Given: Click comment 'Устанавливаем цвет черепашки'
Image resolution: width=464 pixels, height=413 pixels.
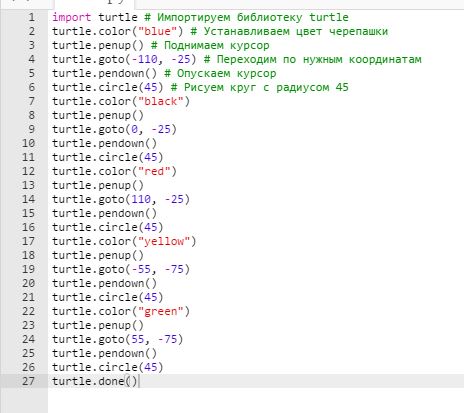Looking at the screenshot, I should [x=296, y=31].
